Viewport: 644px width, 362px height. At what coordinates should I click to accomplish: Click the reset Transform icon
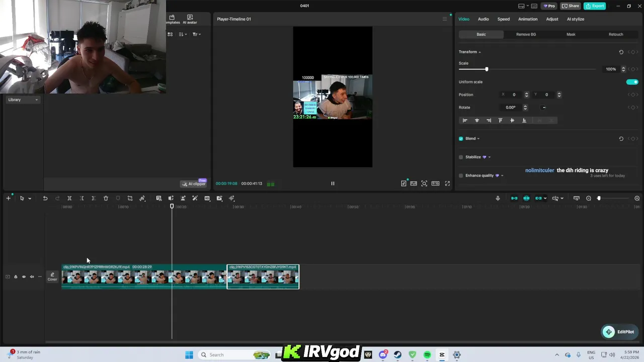point(621,52)
